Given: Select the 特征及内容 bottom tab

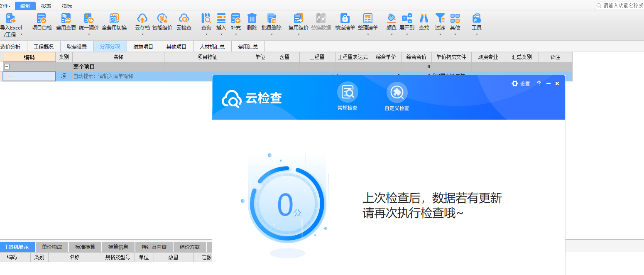Looking at the screenshot, I should click(x=154, y=247).
